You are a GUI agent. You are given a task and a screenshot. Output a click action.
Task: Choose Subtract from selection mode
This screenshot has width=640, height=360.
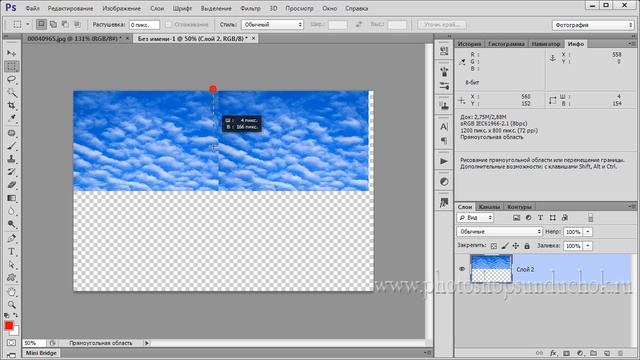[x=65, y=24]
